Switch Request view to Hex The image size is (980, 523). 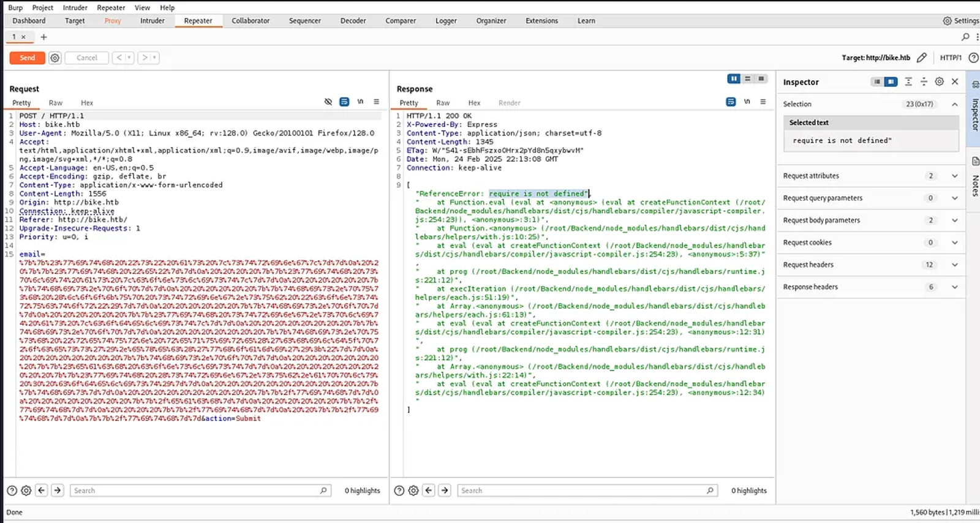pos(87,103)
